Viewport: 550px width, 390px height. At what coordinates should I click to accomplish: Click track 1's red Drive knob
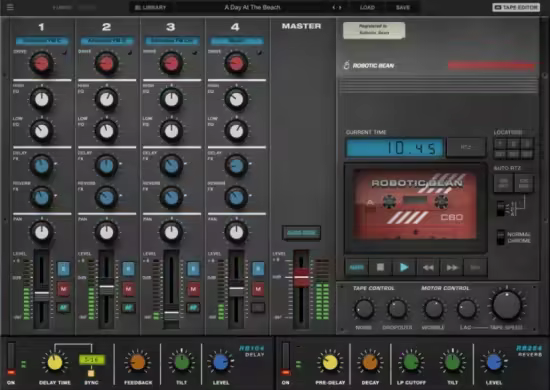pyautogui.click(x=41, y=63)
